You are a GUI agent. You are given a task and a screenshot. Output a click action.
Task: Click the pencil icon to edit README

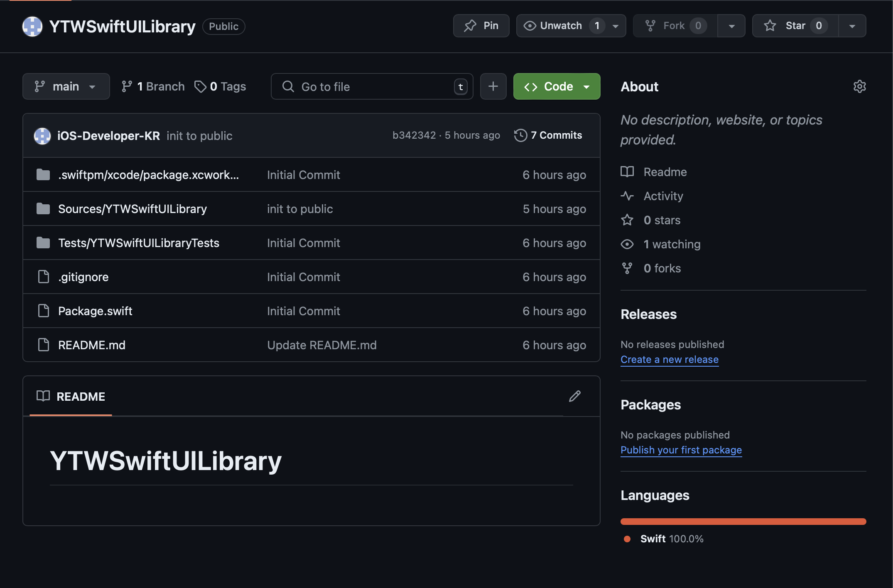pyautogui.click(x=574, y=396)
